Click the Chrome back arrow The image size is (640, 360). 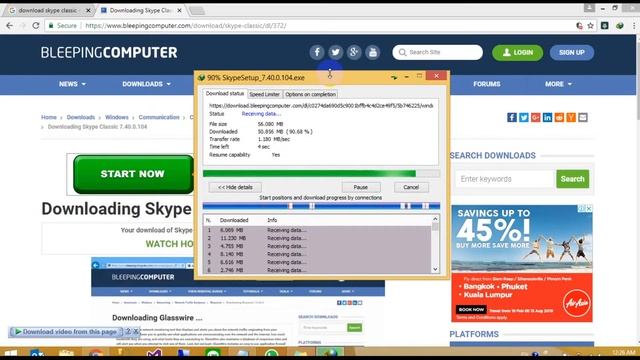[x=9, y=26]
